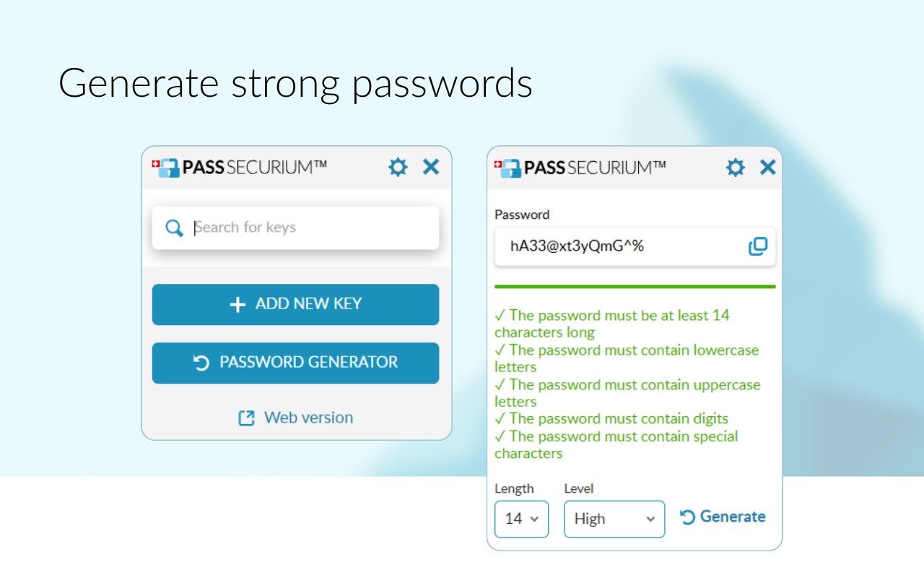The height and width of the screenshot is (578, 924).
Task: Click Pass Securium logo in left panel
Action: click(x=239, y=168)
